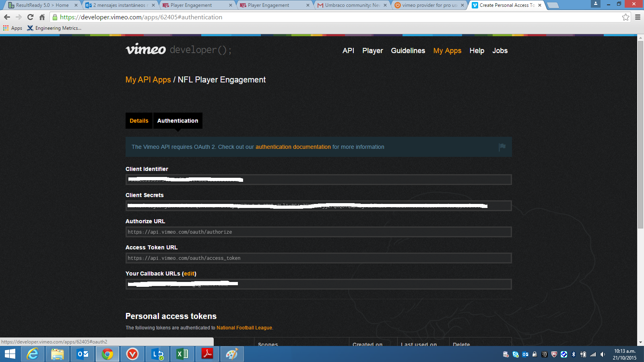
Task: Switch to the Umbraco community Gmail tab
Action: [x=351, y=5]
